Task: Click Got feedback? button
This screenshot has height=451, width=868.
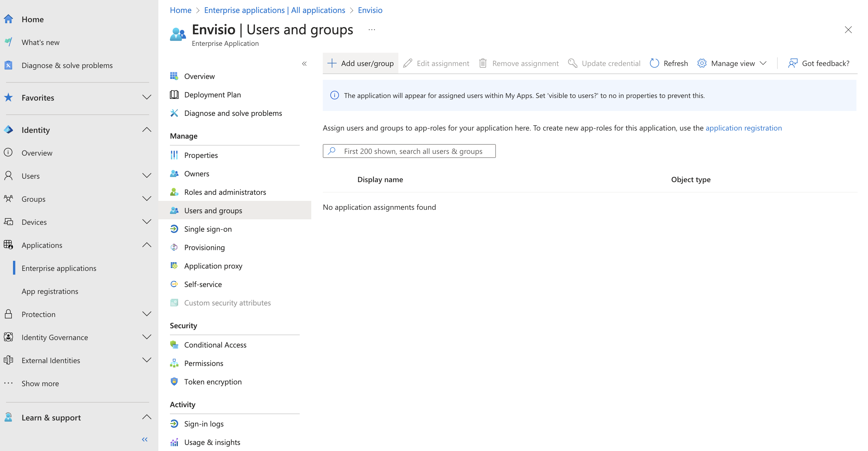Action: click(818, 63)
